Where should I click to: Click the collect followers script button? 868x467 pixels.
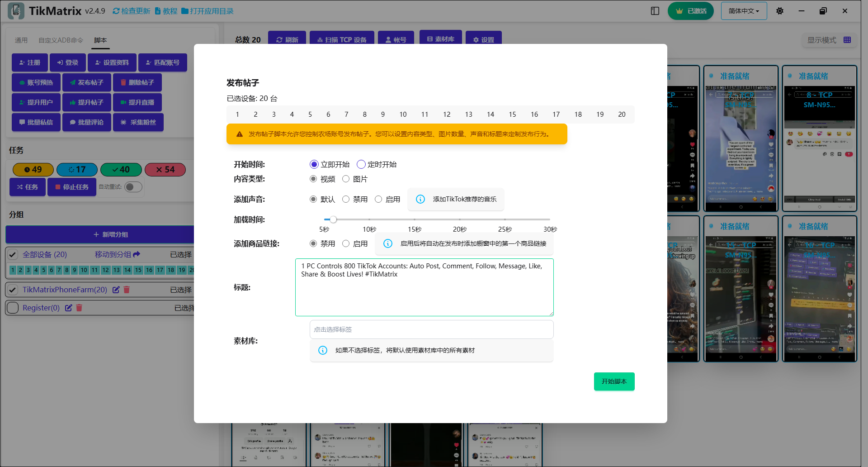pyautogui.click(x=138, y=122)
